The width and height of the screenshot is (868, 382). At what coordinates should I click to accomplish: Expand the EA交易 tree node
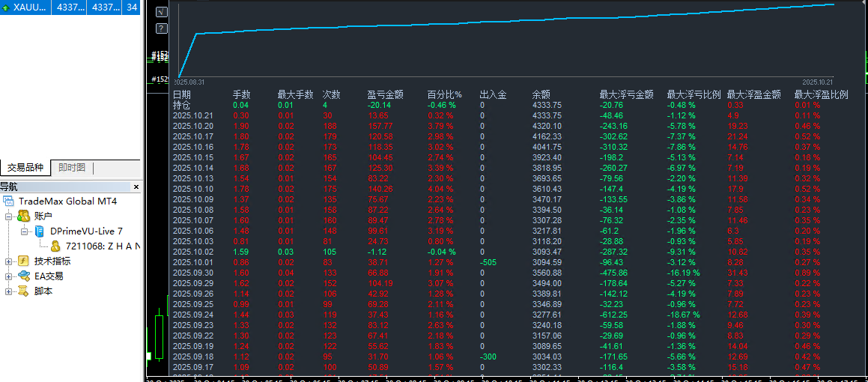tap(9, 276)
